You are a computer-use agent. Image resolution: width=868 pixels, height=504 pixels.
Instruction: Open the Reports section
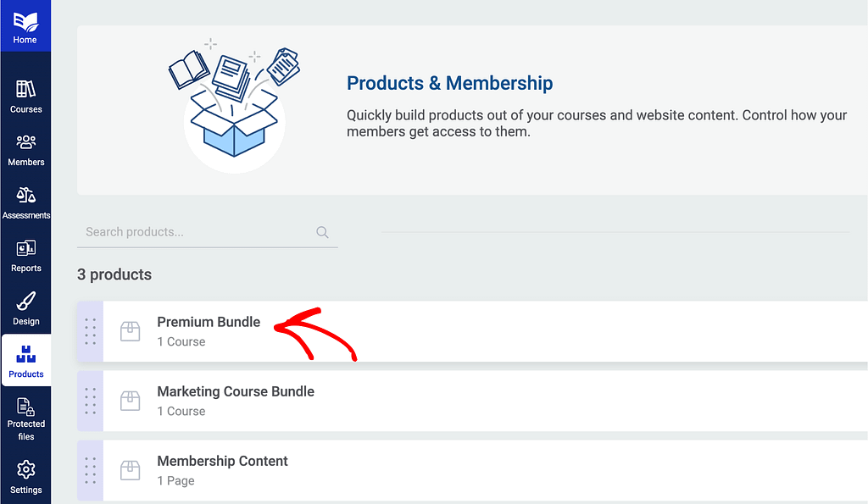[25, 257]
